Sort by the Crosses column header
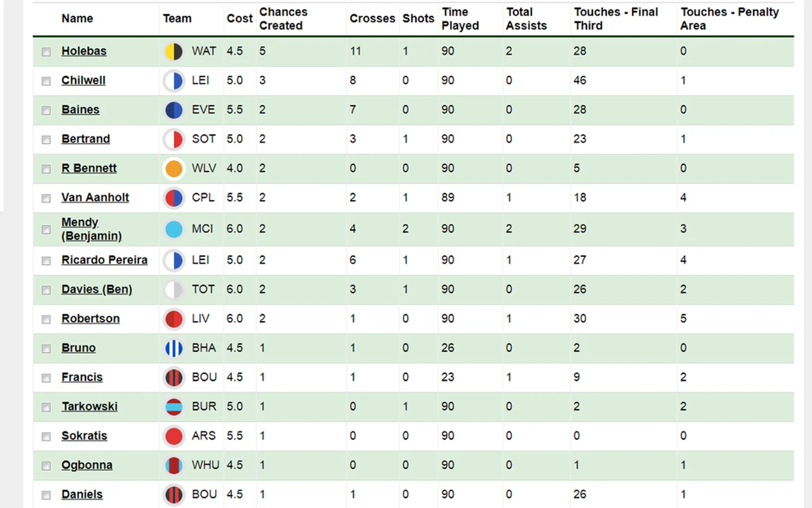Viewport: 812px width, 508px height. point(372,18)
